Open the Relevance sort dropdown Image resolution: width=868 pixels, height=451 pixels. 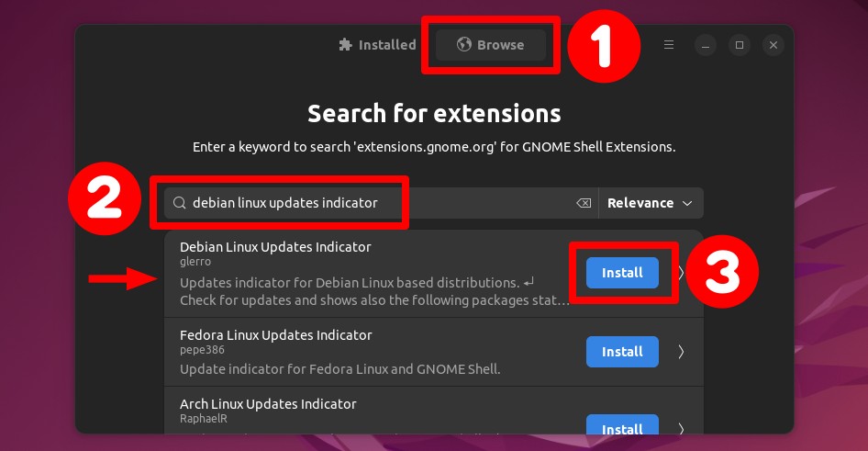tap(651, 203)
